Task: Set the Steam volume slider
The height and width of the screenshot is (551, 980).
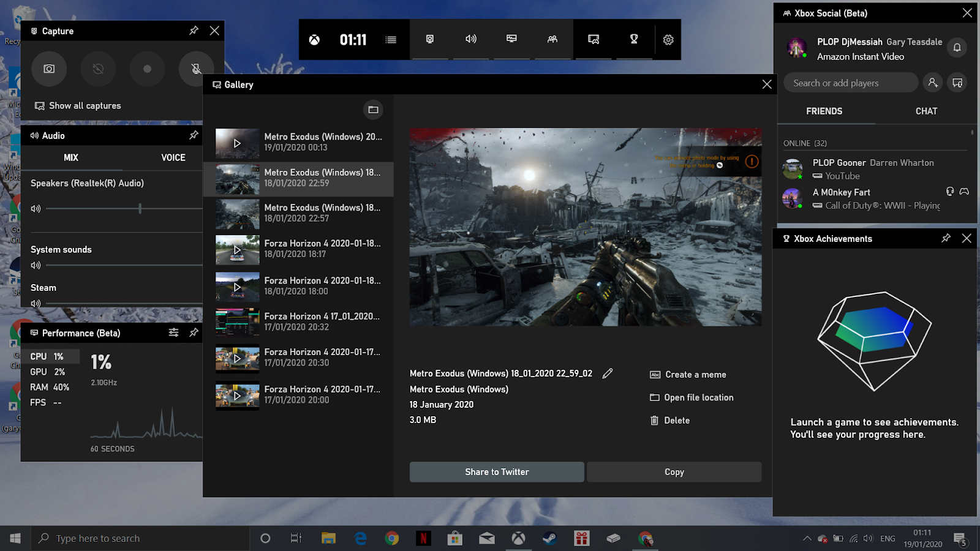Action: [124, 303]
